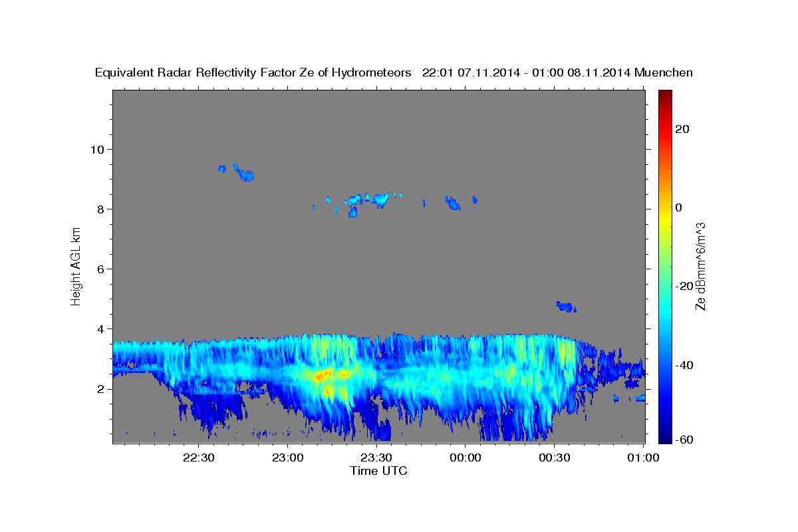The image size is (798, 532).
Task: Click the plot title text
Action: 394,72
